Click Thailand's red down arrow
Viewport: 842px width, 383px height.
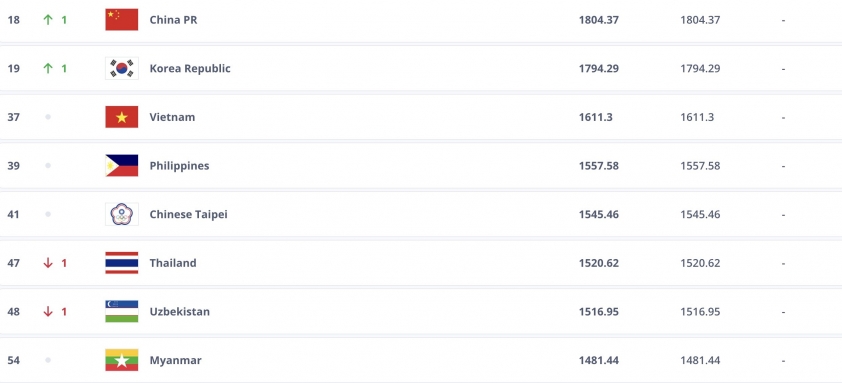(48, 263)
